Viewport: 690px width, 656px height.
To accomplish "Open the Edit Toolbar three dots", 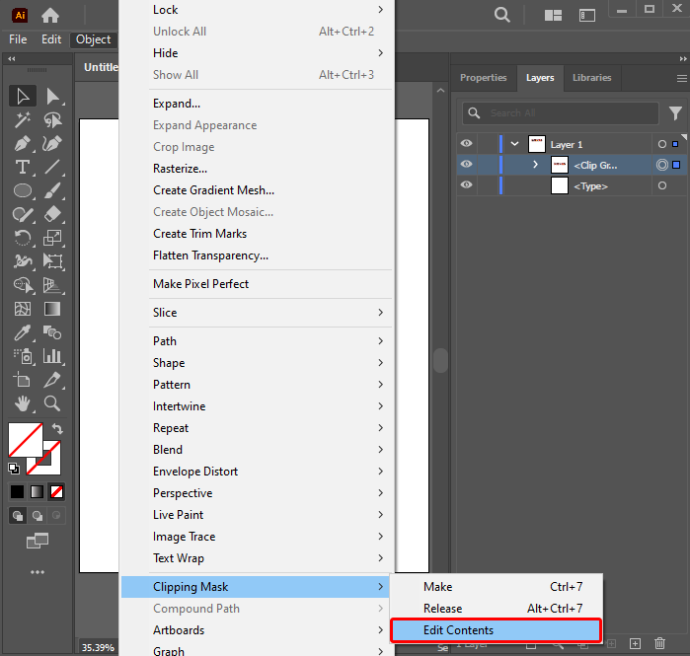I will coord(37,572).
